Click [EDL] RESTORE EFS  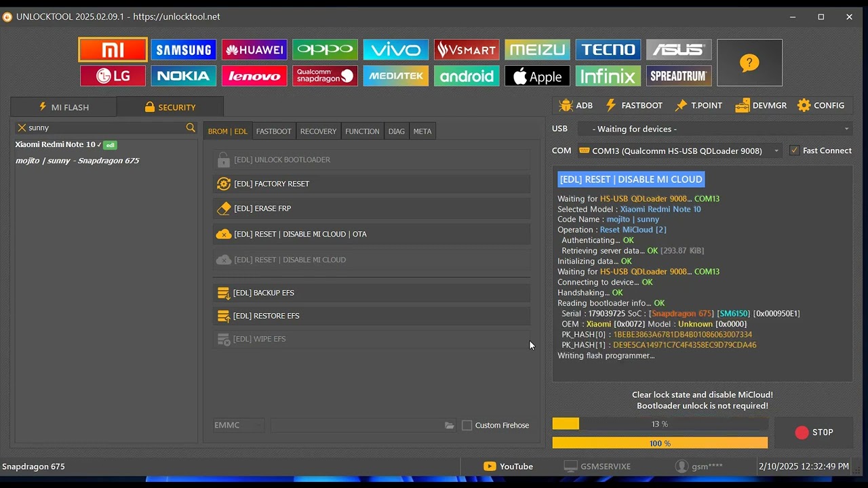[372, 316]
